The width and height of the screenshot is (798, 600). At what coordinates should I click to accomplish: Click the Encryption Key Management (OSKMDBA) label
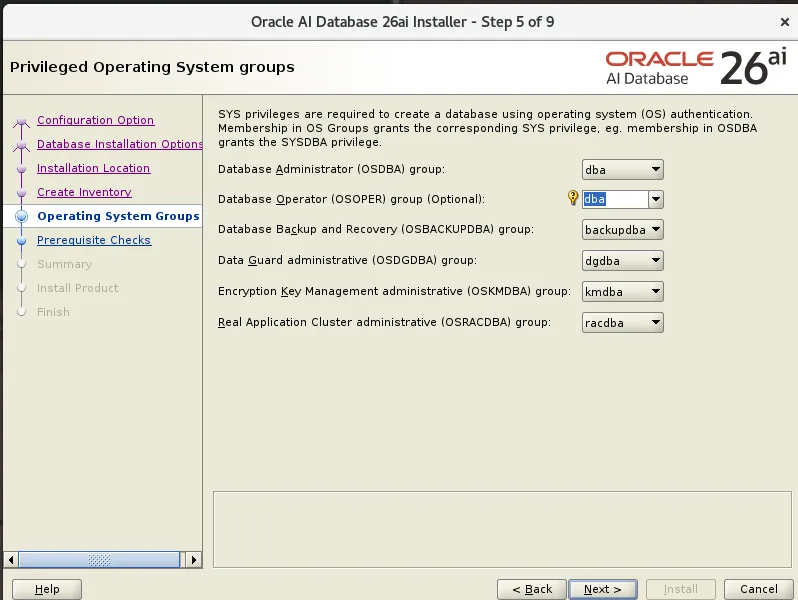(394, 291)
